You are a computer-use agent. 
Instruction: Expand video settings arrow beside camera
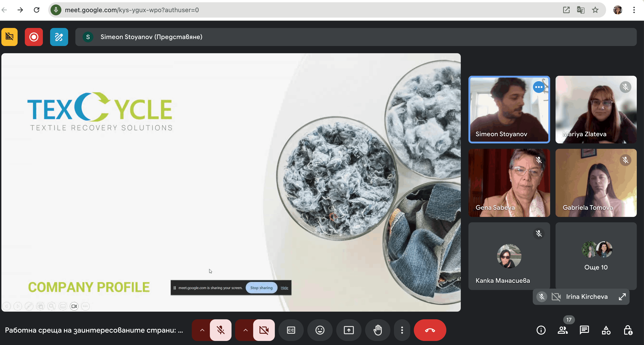tap(246, 330)
